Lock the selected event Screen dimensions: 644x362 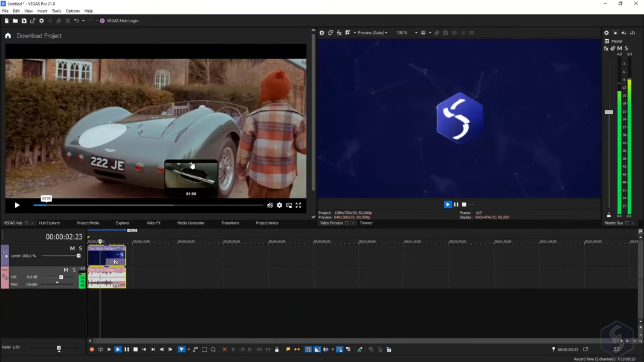277,350
